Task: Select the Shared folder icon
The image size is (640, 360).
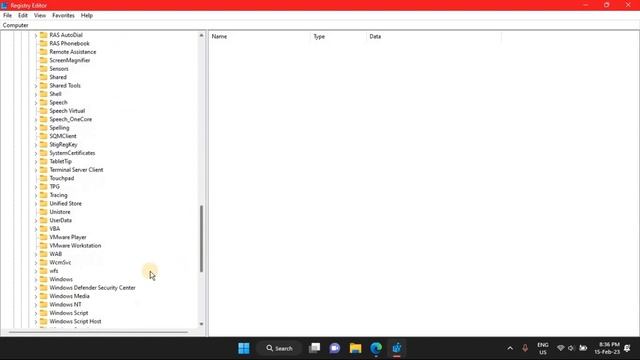Action: click(44, 77)
